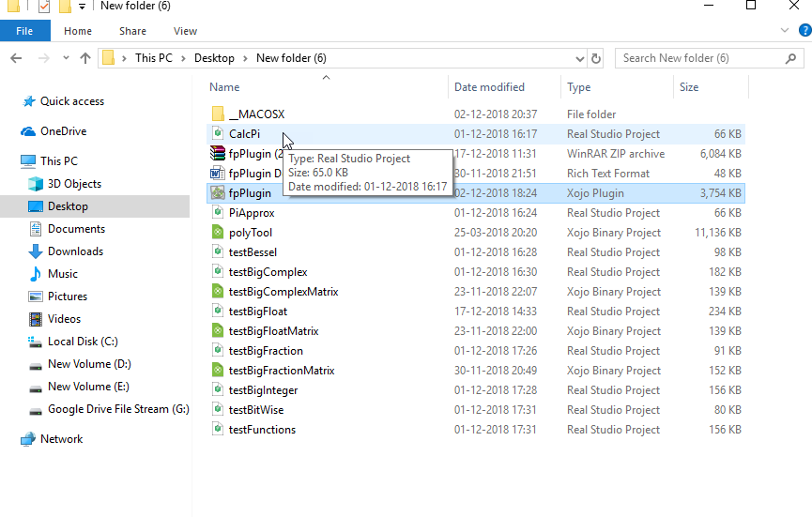Select the fpPlugin Rich Text document icon

coord(218,173)
